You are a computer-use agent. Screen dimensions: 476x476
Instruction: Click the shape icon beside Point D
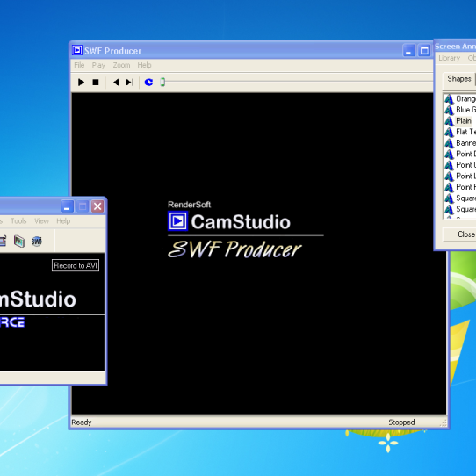click(450, 155)
